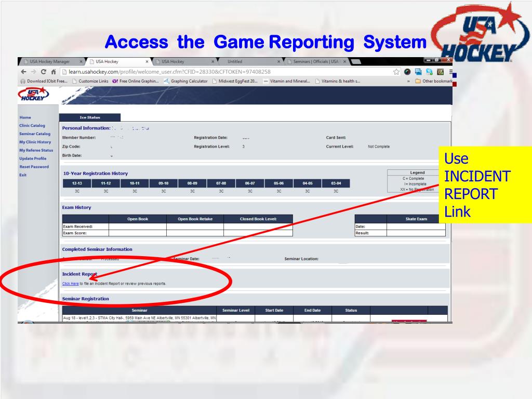Open My Clinic History in the sidebar
The height and width of the screenshot is (399, 532).
(x=35, y=142)
